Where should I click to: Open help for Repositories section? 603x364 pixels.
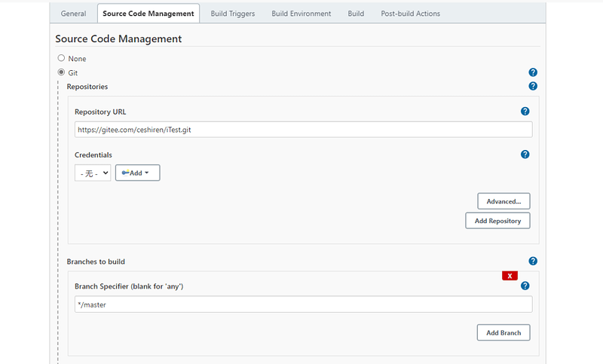point(533,87)
